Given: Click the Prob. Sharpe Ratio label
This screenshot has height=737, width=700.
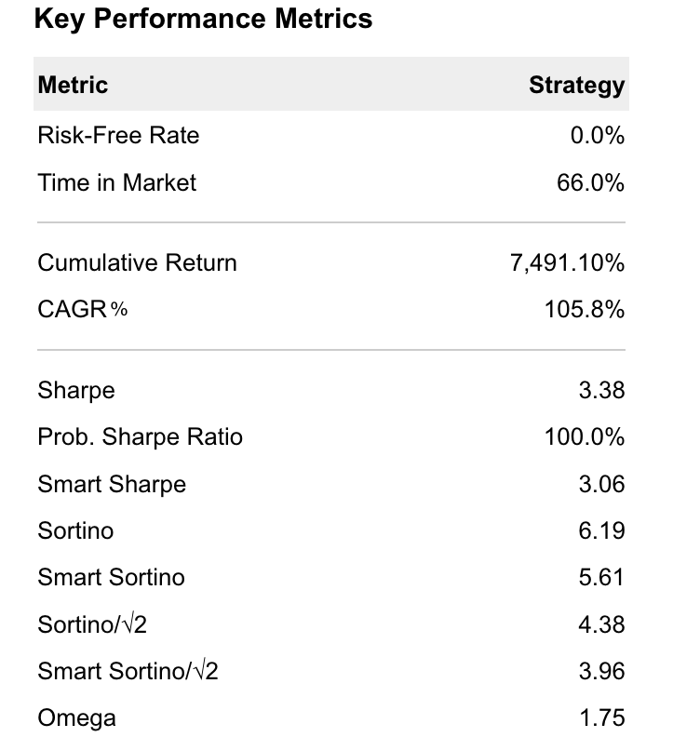Looking at the screenshot, I should (x=140, y=436).
